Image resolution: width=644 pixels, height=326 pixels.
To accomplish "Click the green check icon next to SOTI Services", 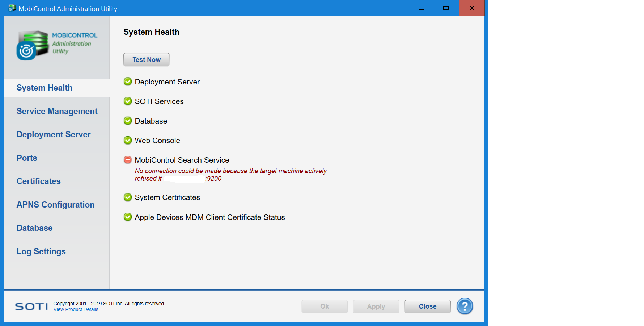I will click(128, 101).
